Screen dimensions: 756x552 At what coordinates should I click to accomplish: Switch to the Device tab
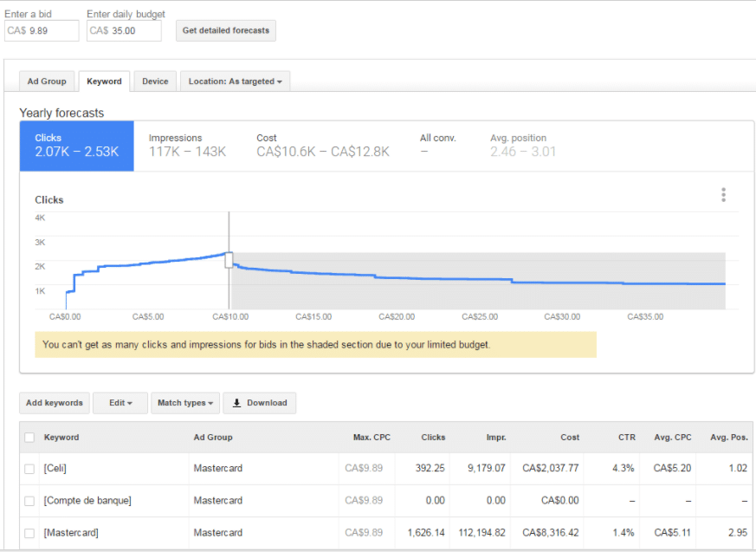155,81
